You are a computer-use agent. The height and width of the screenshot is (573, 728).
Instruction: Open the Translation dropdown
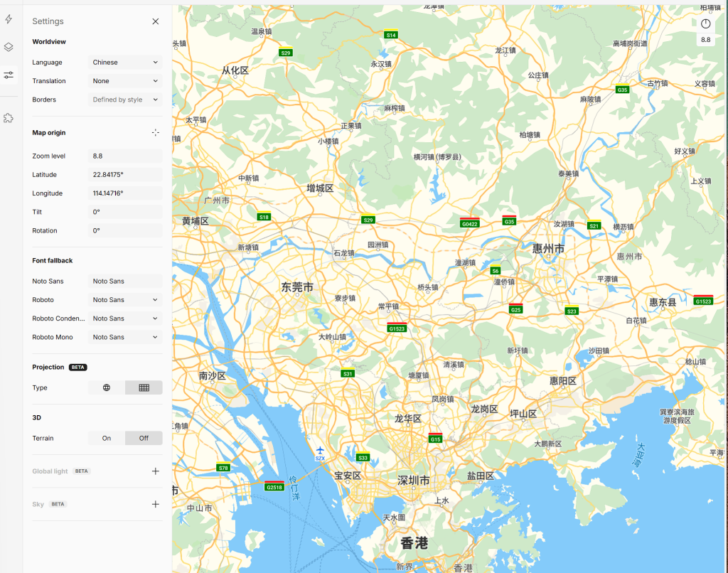coord(125,81)
